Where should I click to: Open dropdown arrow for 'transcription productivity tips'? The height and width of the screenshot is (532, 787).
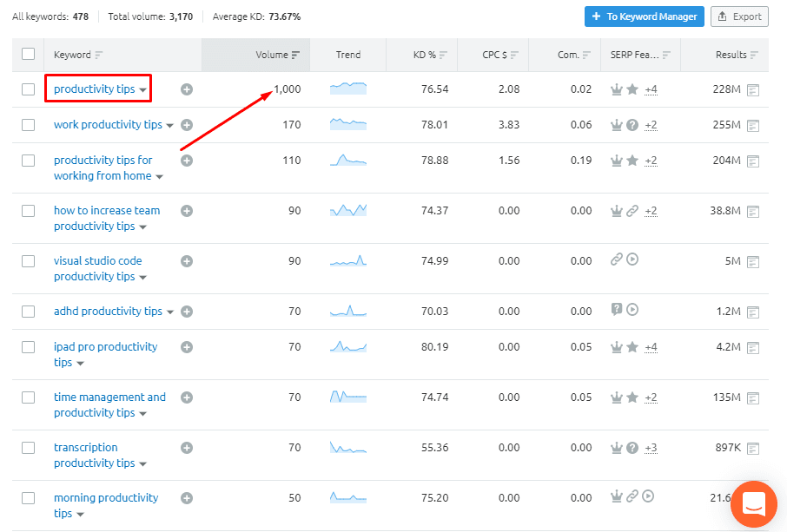click(x=143, y=464)
